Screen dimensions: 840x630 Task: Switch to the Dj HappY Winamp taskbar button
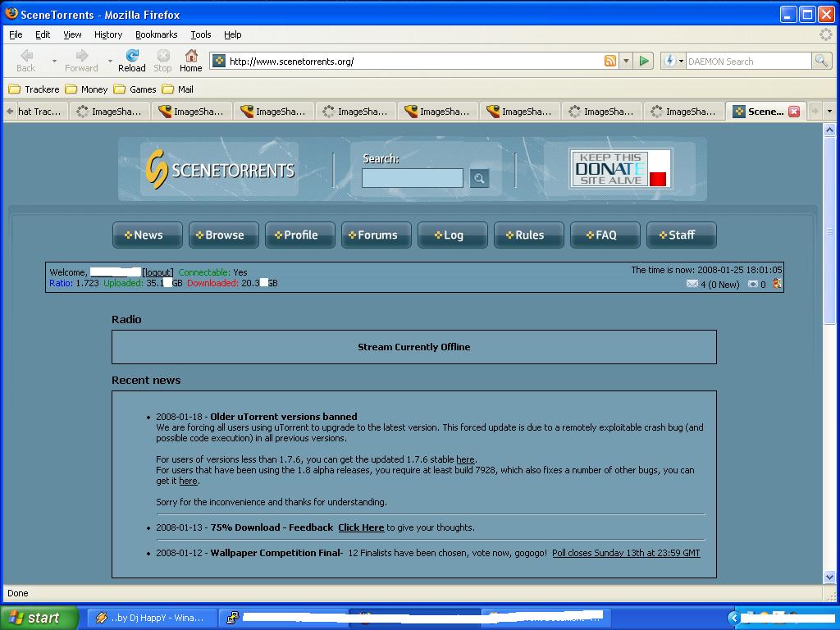(x=152, y=618)
